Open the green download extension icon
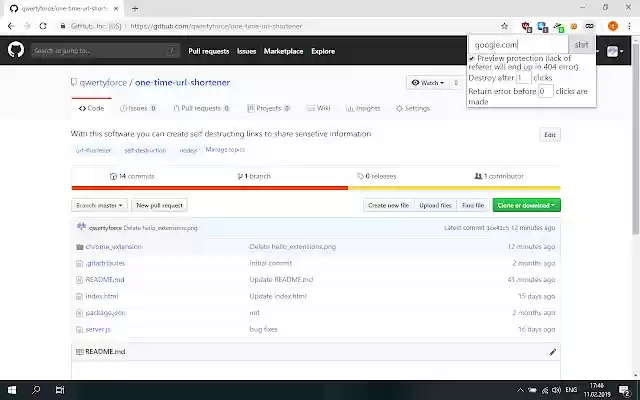The height and width of the screenshot is (400, 640). pos(559,27)
